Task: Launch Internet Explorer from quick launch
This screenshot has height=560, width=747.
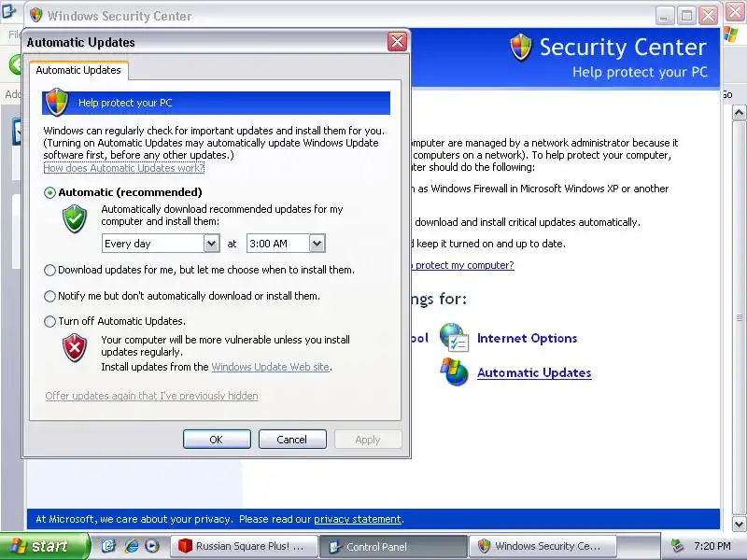Action: 131,546
